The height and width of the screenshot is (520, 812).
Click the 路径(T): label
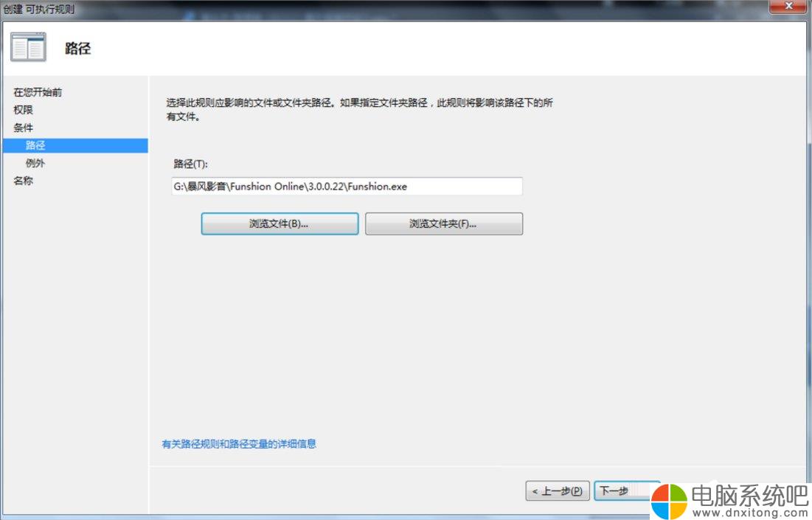click(x=190, y=164)
